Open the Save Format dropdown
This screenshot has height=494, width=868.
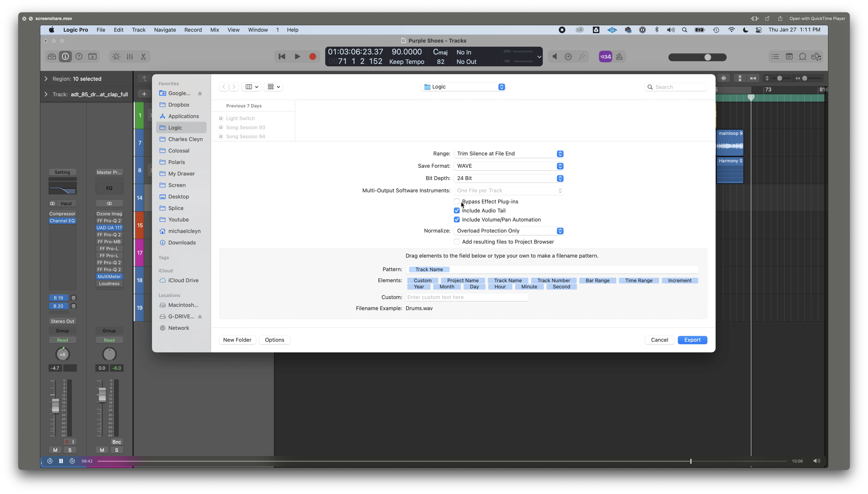(x=509, y=166)
